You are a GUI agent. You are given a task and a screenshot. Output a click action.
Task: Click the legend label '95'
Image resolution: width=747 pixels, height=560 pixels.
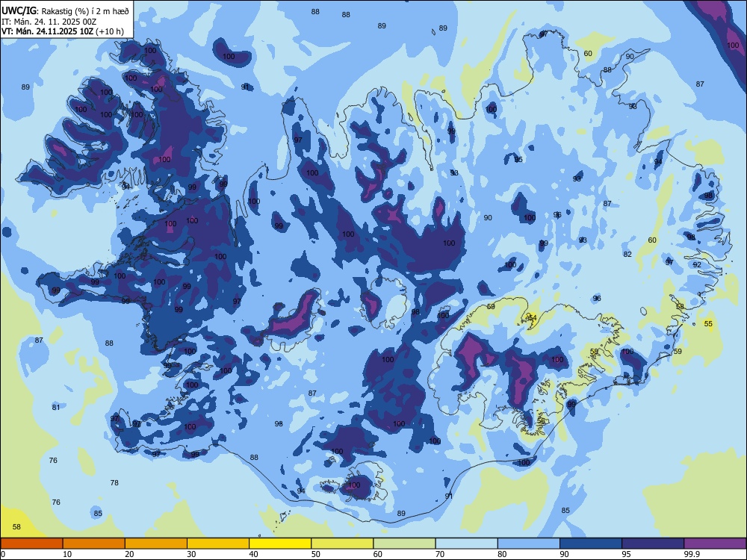627,554
